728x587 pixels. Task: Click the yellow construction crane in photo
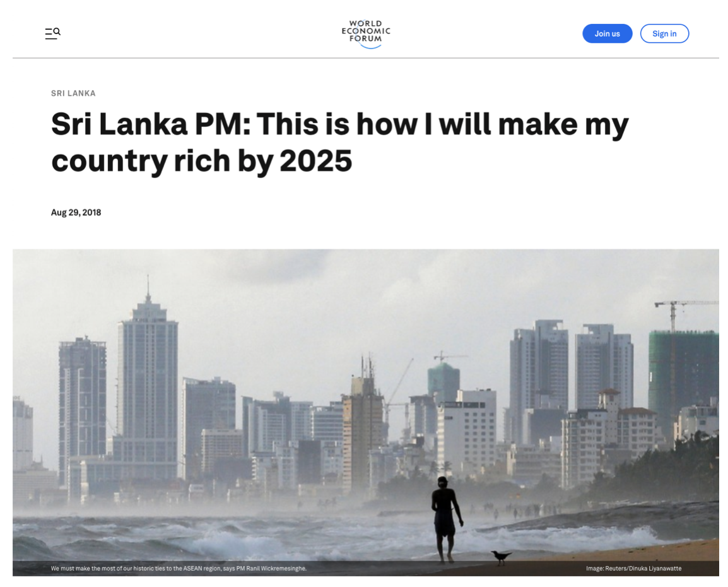coord(673,312)
